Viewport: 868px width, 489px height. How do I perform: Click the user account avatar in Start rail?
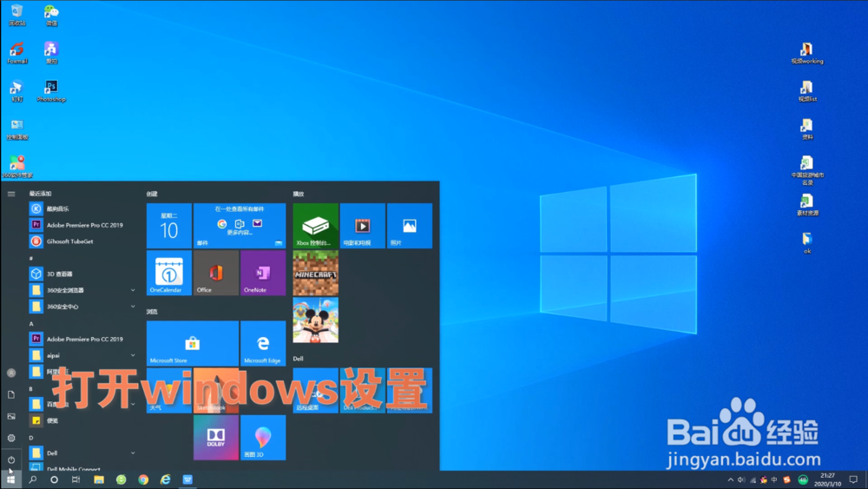(x=11, y=373)
